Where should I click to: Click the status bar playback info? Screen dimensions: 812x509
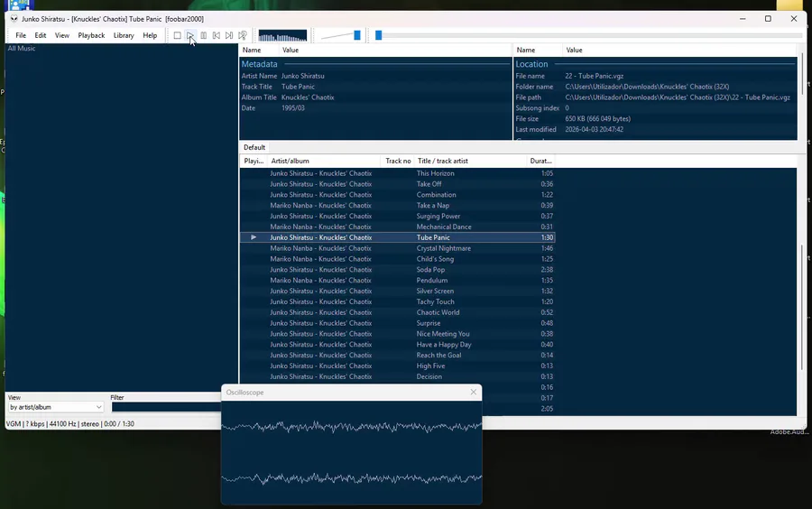tap(69, 423)
